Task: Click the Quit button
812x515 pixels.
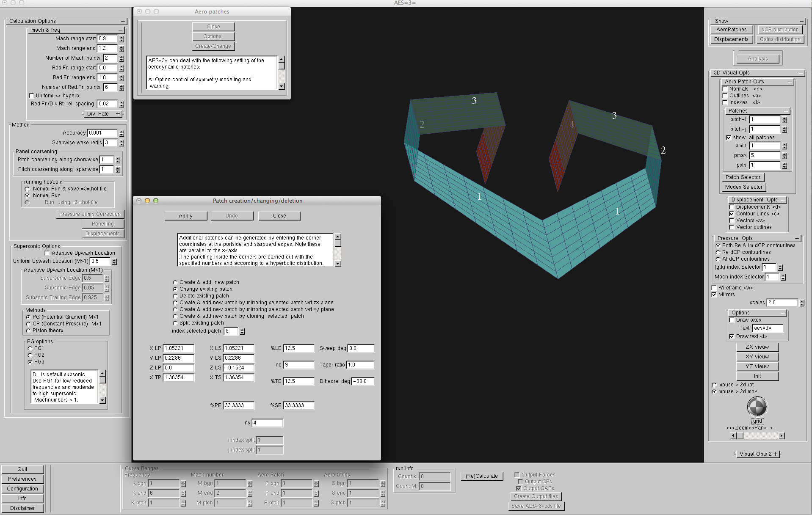Action: (x=22, y=469)
